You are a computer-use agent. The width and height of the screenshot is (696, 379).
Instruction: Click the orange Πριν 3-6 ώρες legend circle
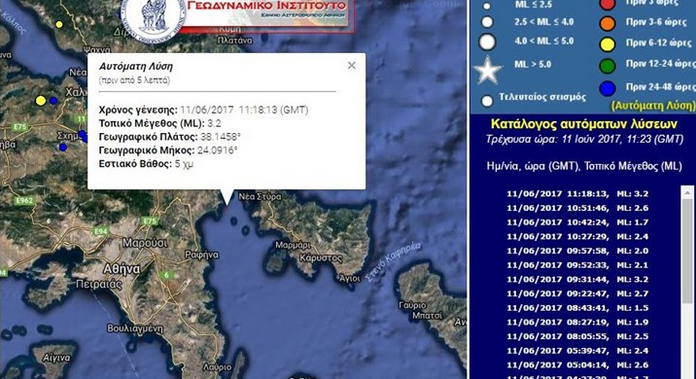click(607, 23)
